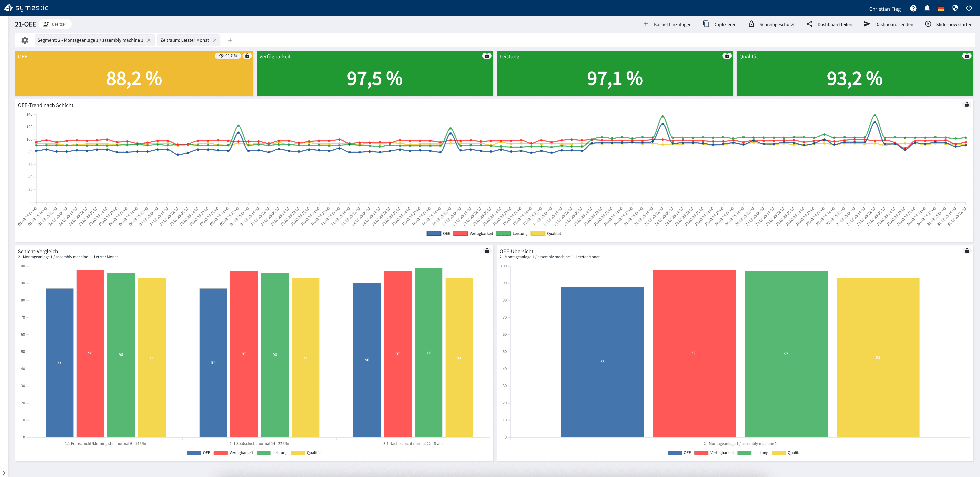Remove the Segment filter chip

[x=149, y=40]
